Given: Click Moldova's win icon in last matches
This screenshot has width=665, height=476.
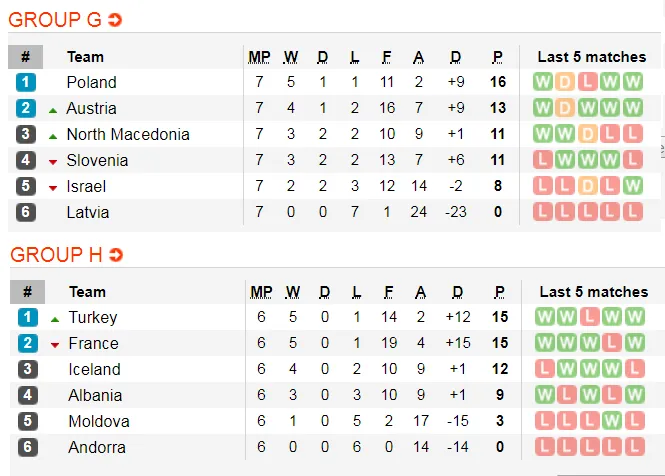Looking at the screenshot, I should [611, 421].
